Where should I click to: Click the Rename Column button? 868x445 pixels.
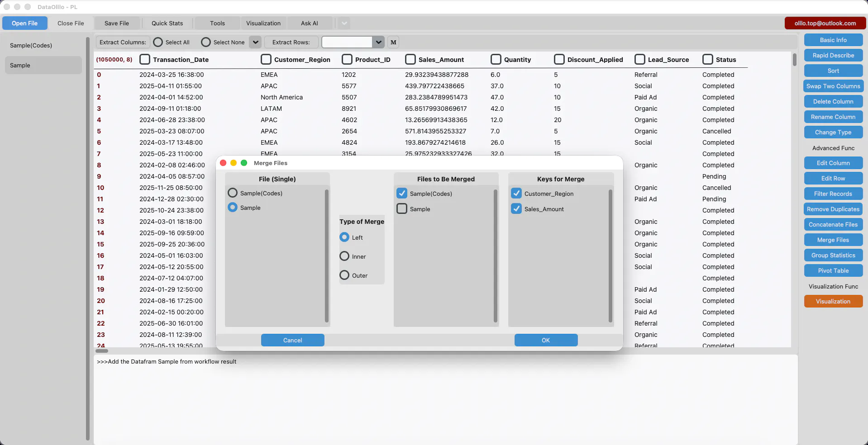coord(833,117)
